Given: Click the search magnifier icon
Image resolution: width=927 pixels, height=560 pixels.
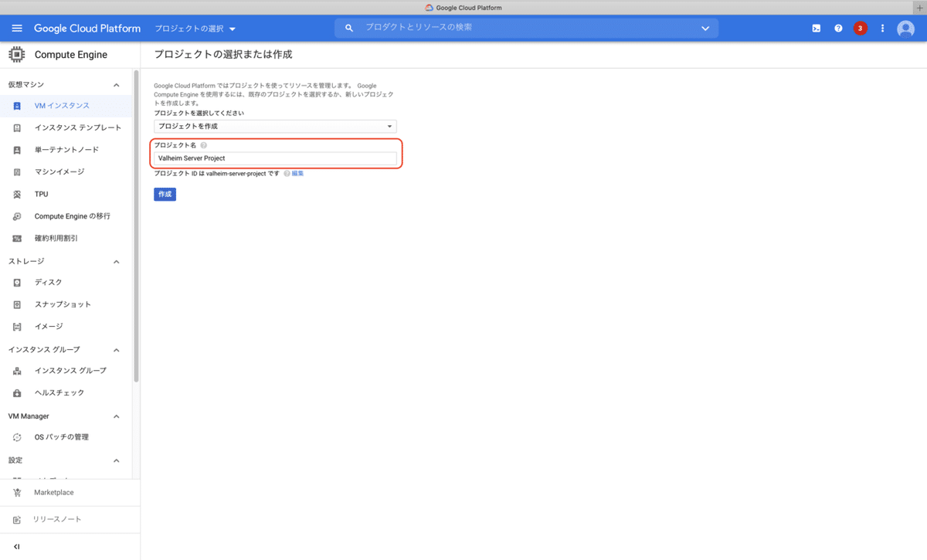Looking at the screenshot, I should coord(349,28).
